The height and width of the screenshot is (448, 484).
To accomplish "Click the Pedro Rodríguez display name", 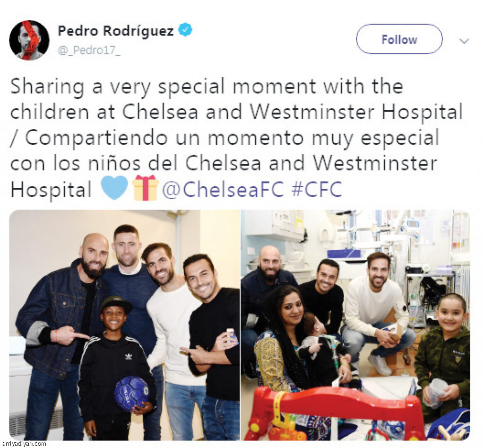I will tap(116, 31).
